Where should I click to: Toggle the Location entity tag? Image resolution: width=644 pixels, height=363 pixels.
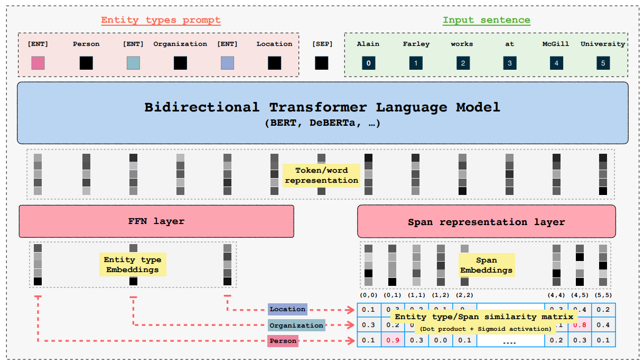point(287,309)
